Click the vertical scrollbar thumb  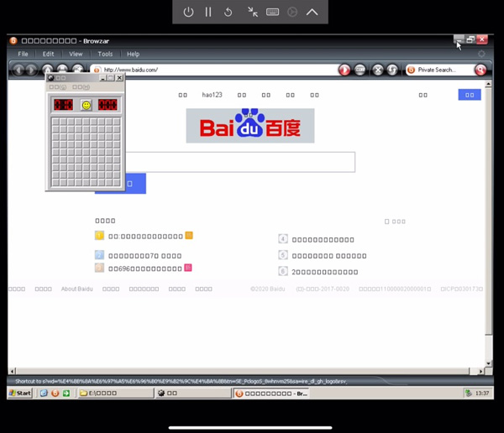tap(489, 212)
